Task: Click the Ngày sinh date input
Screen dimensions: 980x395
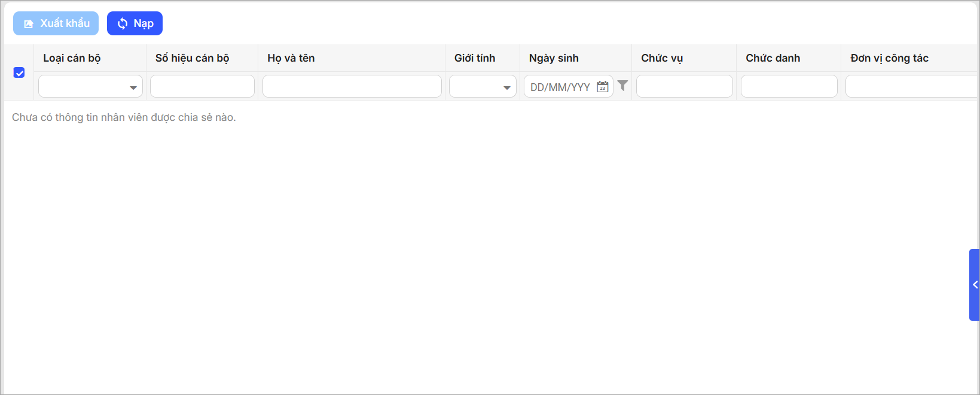Action: [561, 87]
